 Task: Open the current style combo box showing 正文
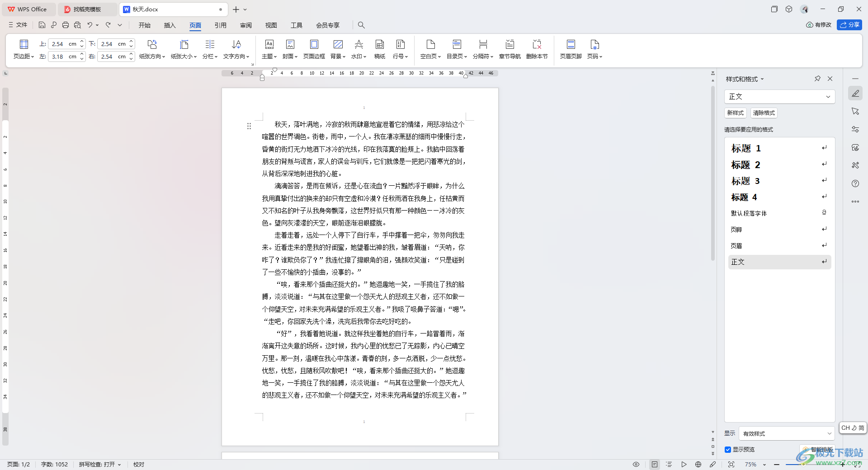pos(779,97)
